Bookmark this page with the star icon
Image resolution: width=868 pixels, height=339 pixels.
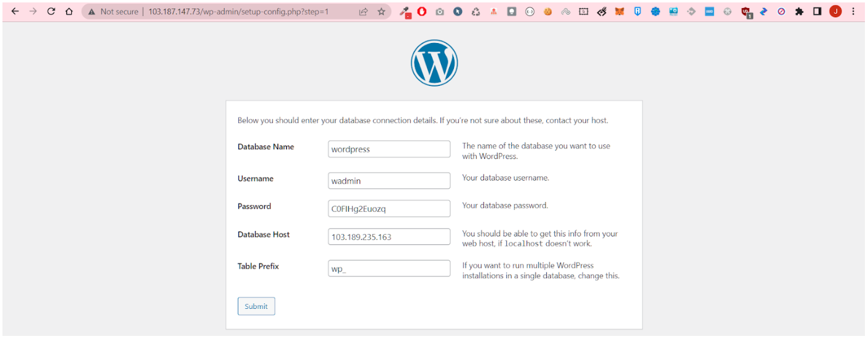(381, 11)
